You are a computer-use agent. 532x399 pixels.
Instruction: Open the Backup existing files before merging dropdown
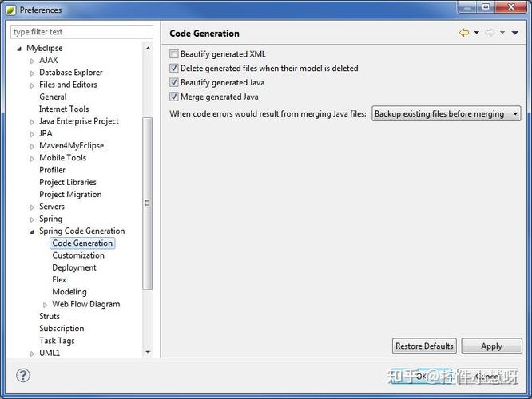[x=446, y=114]
